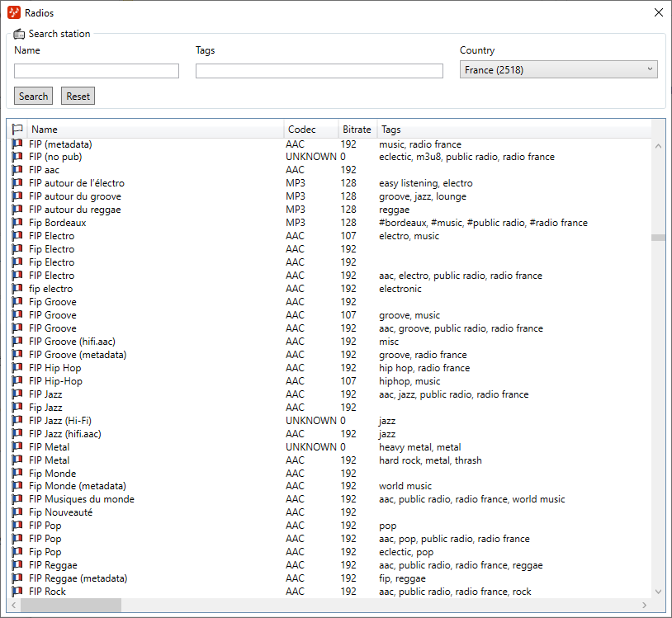Click tags 'eclectic, pop' of Fip Pop
The height and width of the screenshot is (618, 672).
(406, 553)
